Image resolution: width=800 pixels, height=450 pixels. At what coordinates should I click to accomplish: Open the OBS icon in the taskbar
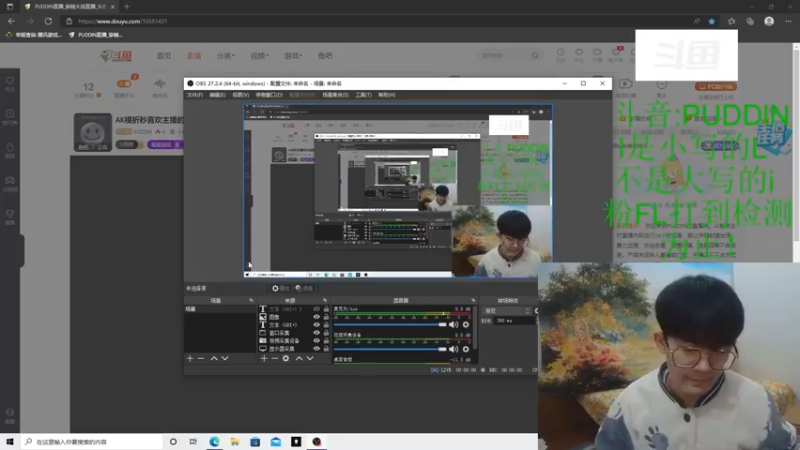(316, 442)
